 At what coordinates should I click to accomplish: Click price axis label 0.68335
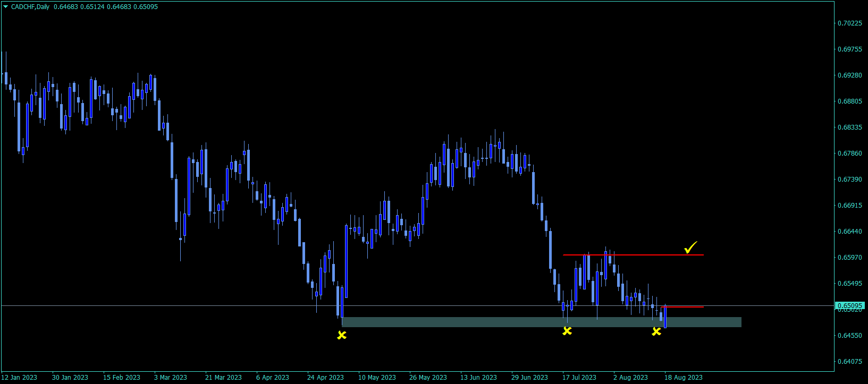tap(850, 127)
